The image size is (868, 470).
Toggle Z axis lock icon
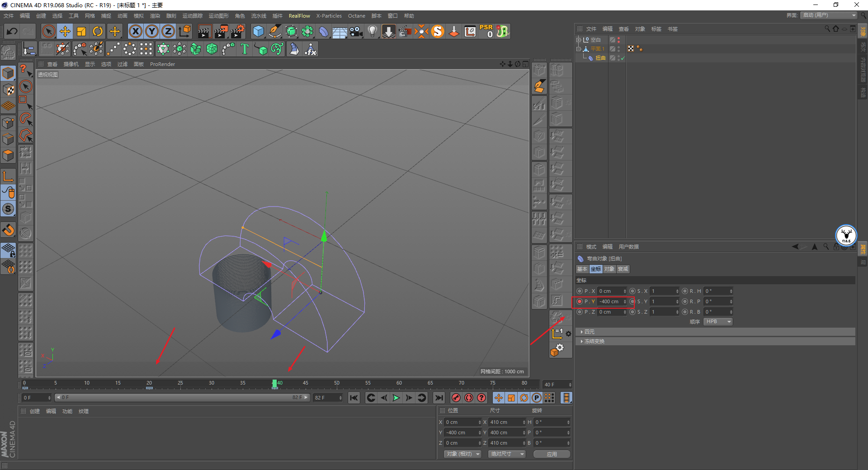(x=168, y=31)
